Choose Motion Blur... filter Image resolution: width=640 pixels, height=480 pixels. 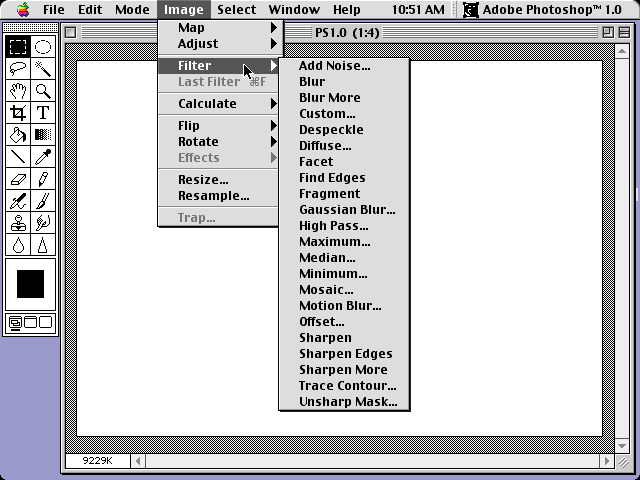344,306
